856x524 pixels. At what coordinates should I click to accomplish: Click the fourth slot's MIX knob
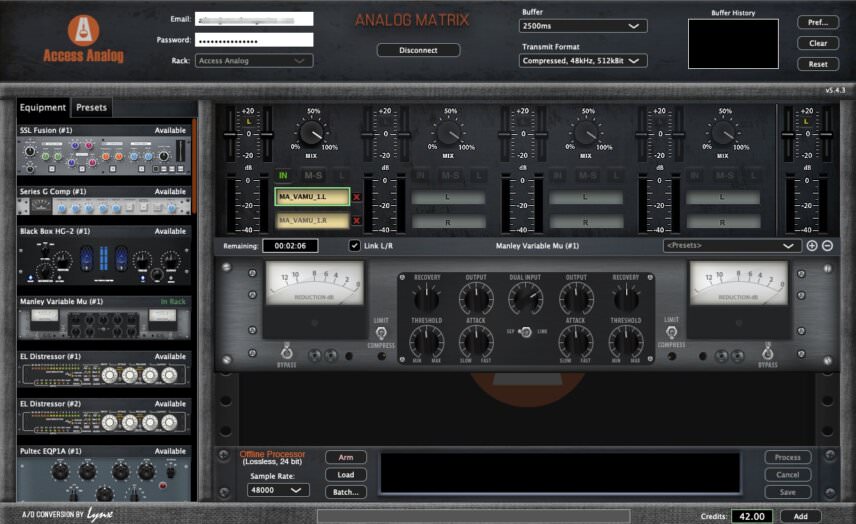723,133
